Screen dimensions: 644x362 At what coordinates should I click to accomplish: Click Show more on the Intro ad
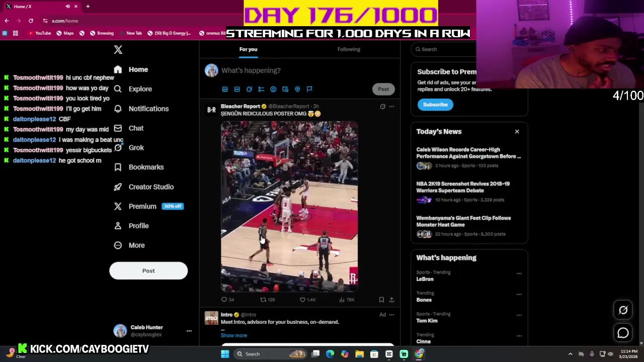coord(234,335)
